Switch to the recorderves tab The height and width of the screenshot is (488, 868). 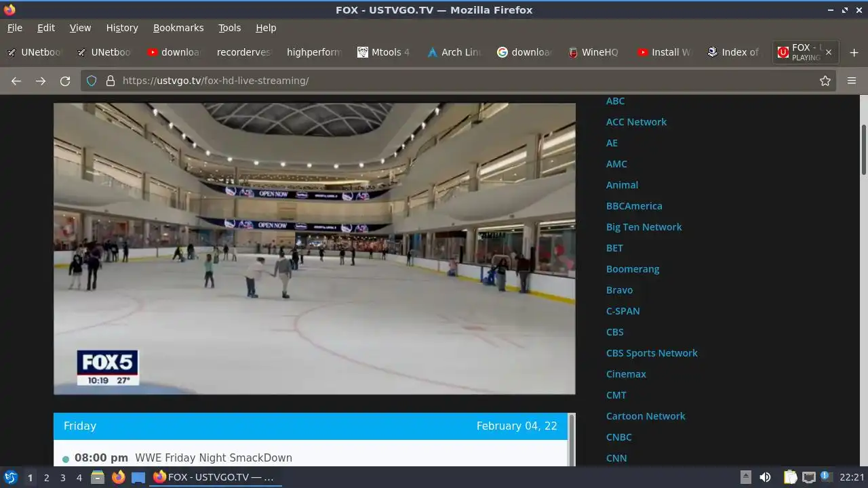244,52
